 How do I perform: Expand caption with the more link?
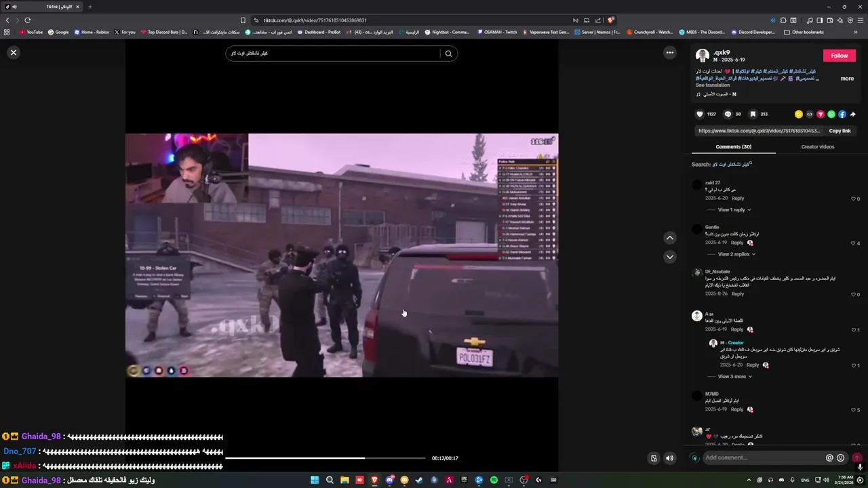(847, 79)
